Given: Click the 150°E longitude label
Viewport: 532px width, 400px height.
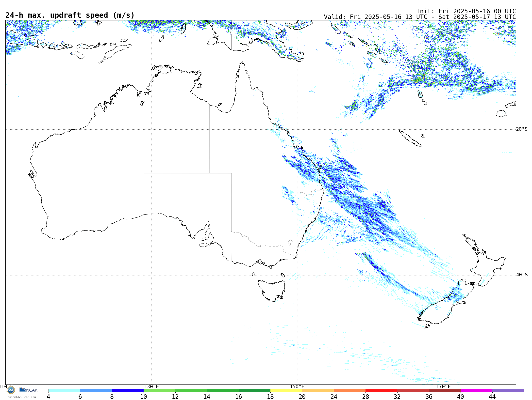Looking at the screenshot, I should point(297,386).
